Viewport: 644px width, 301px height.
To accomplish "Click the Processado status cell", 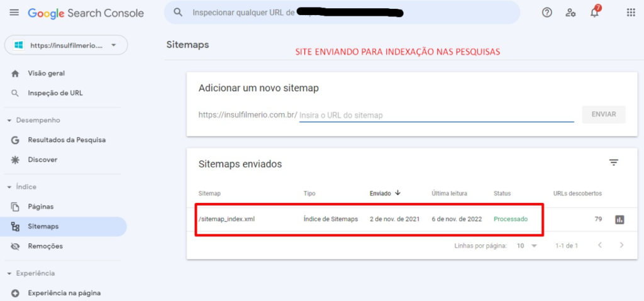I will [511, 219].
